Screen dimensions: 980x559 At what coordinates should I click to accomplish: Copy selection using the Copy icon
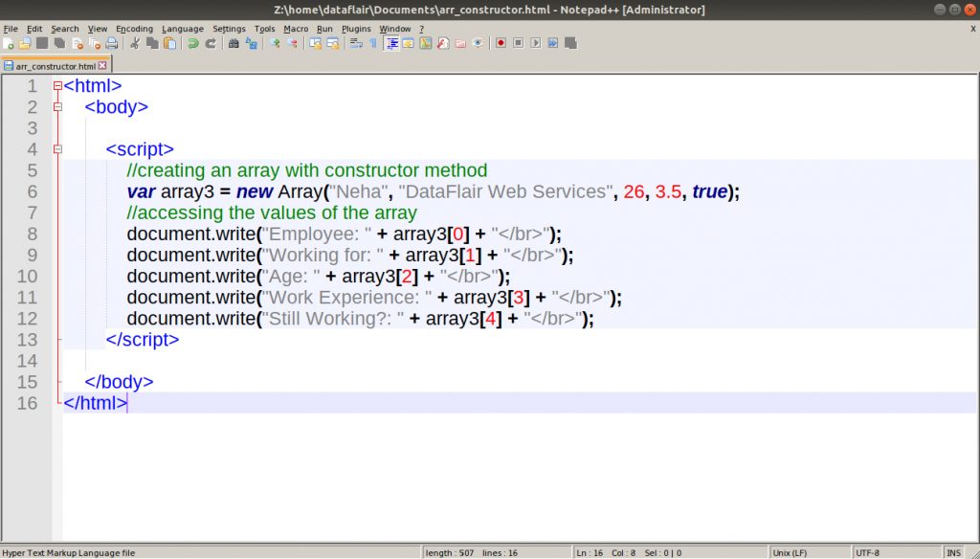coord(152,43)
